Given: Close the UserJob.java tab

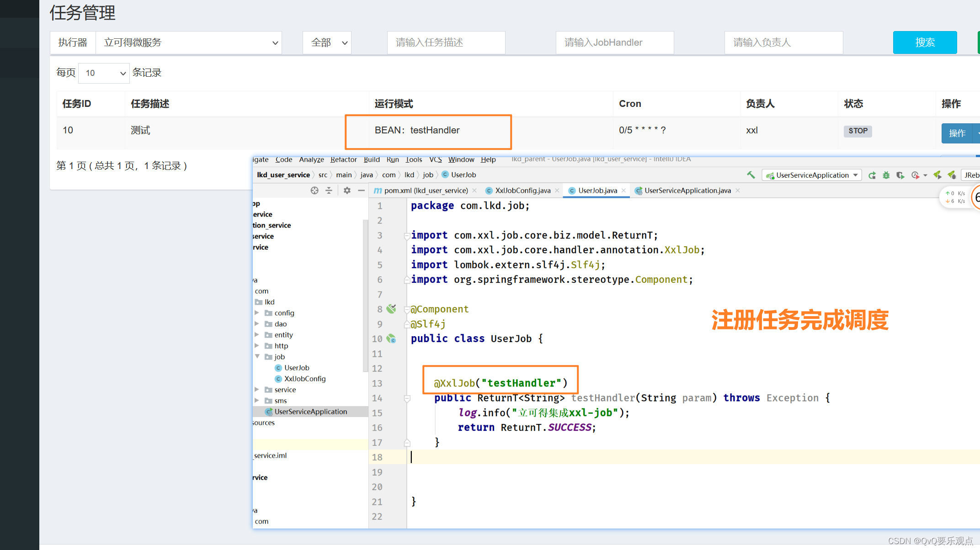Looking at the screenshot, I should coord(623,190).
